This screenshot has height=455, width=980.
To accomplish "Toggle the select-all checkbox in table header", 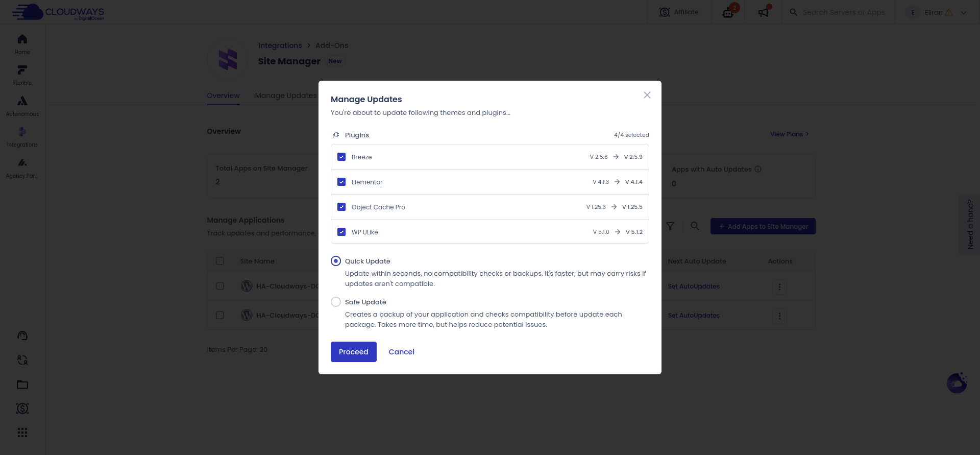I will pyautogui.click(x=220, y=261).
